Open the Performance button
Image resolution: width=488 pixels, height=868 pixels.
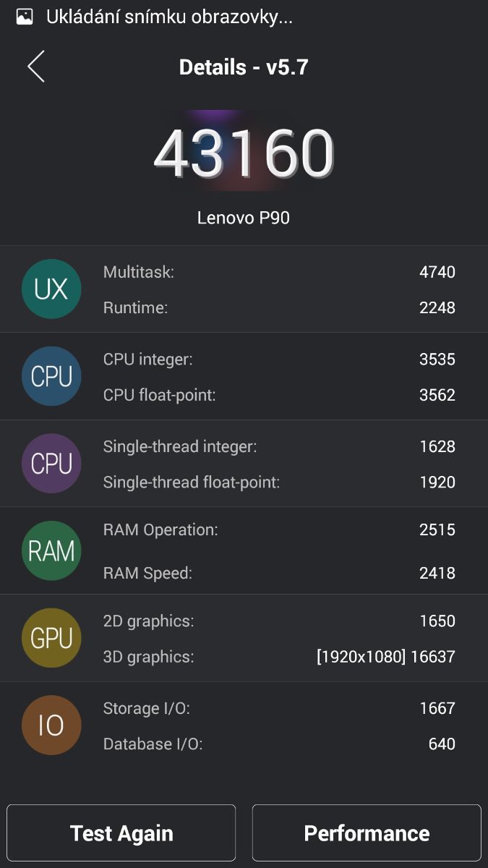367,833
